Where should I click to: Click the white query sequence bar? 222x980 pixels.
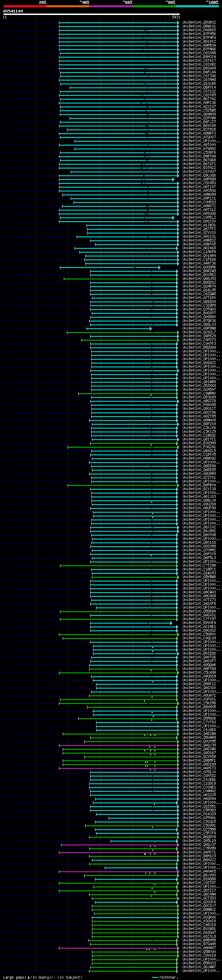(92, 15)
